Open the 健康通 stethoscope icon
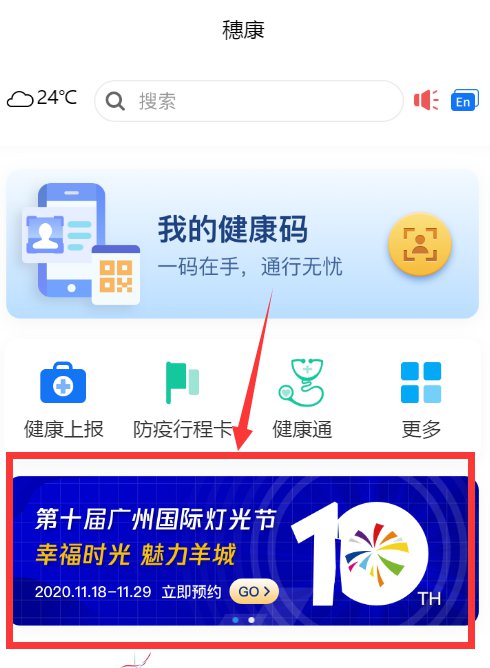490x668 pixels. click(301, 382)
